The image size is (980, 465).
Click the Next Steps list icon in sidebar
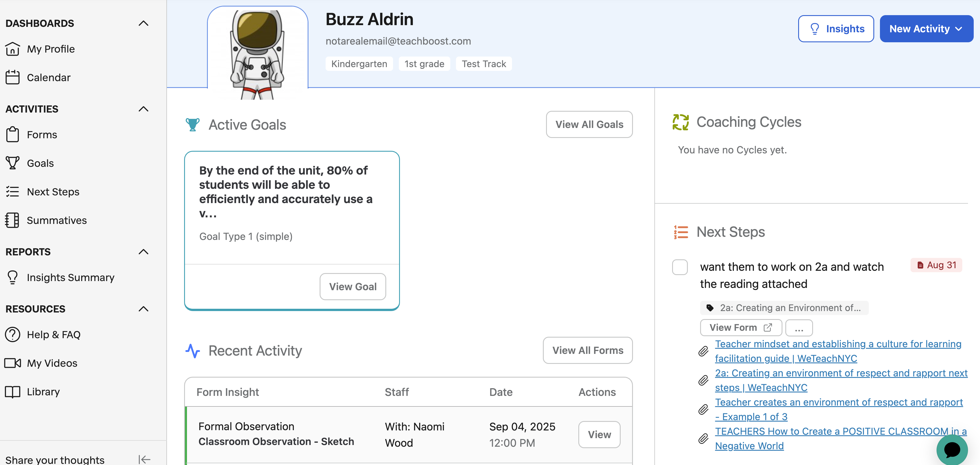pos(13,192)
